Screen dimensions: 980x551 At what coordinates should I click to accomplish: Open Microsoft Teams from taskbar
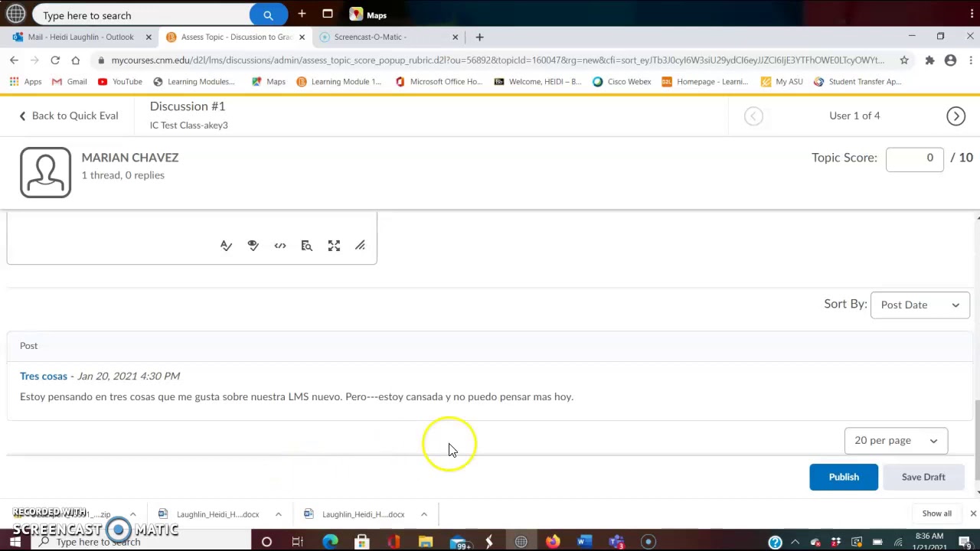coord(616,542)
